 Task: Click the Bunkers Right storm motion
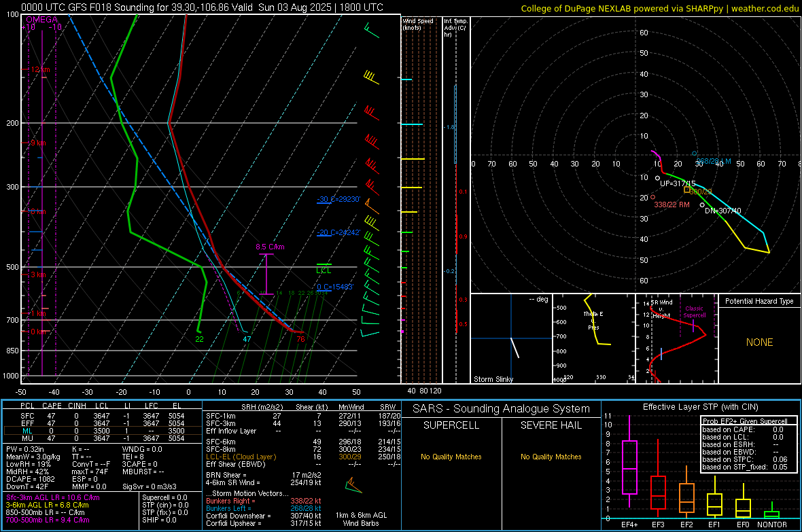click(264, 501)
